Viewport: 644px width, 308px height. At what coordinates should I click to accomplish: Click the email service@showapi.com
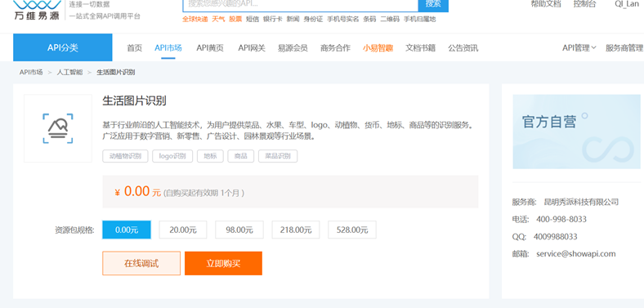576,254
